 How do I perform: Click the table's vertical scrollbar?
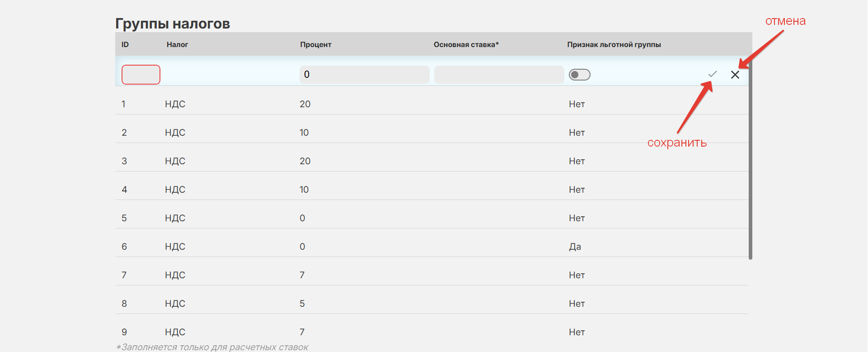750,163
